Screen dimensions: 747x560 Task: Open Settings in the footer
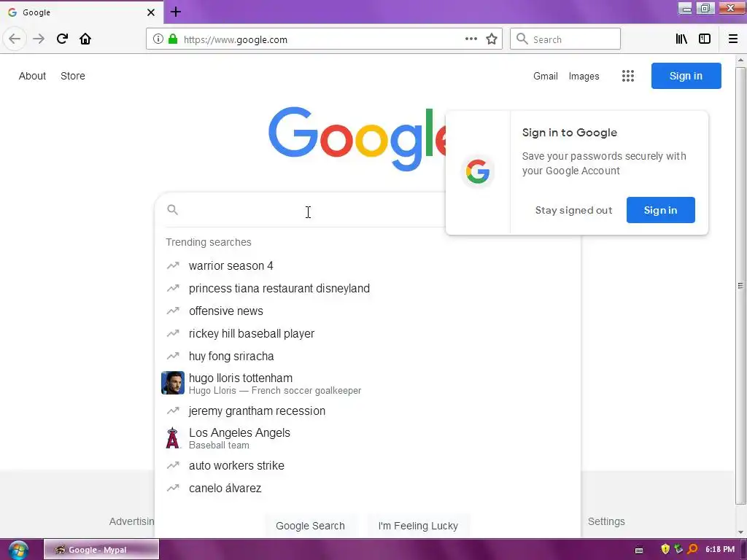coord(606,521)
